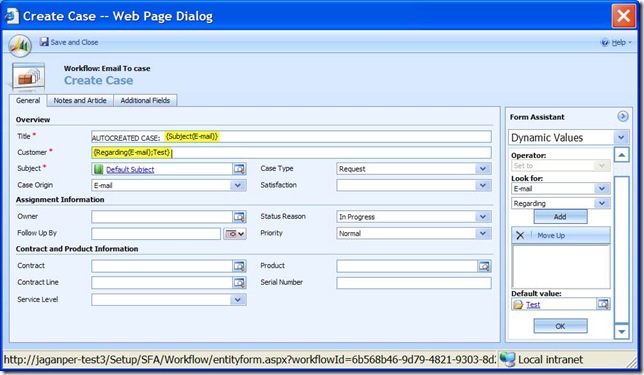Switch to the Notes and Article tab
Viewport: 644px width, 375px height.
[80, 100]
